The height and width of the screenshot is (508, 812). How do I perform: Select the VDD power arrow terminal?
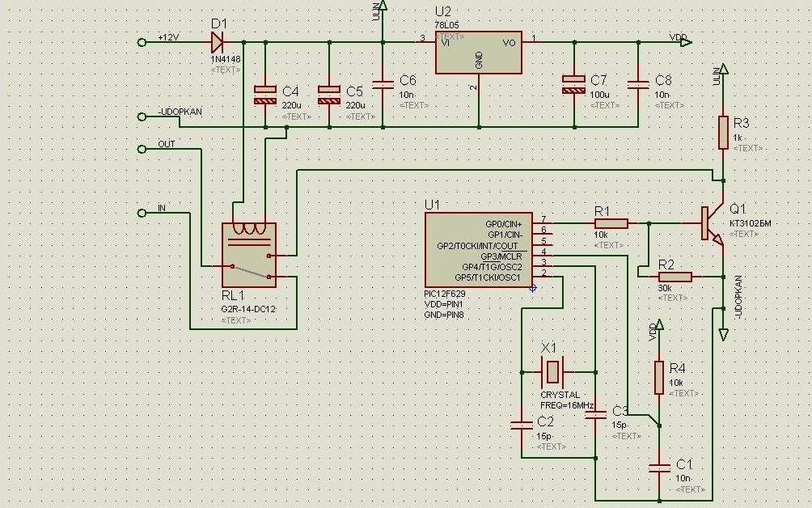point(686,42)
